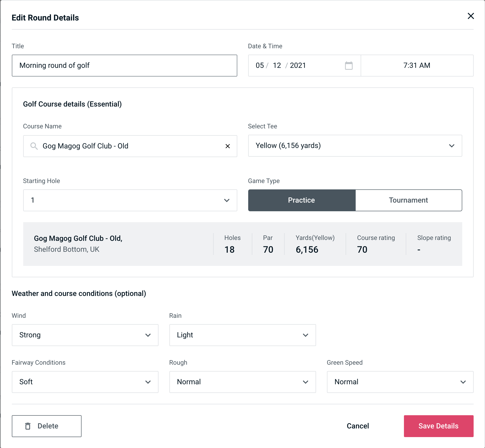Click the Save Details button

click(438, 426)
